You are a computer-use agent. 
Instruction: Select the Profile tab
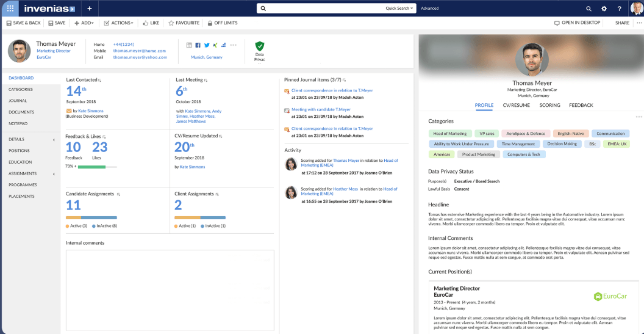[484, 105]
